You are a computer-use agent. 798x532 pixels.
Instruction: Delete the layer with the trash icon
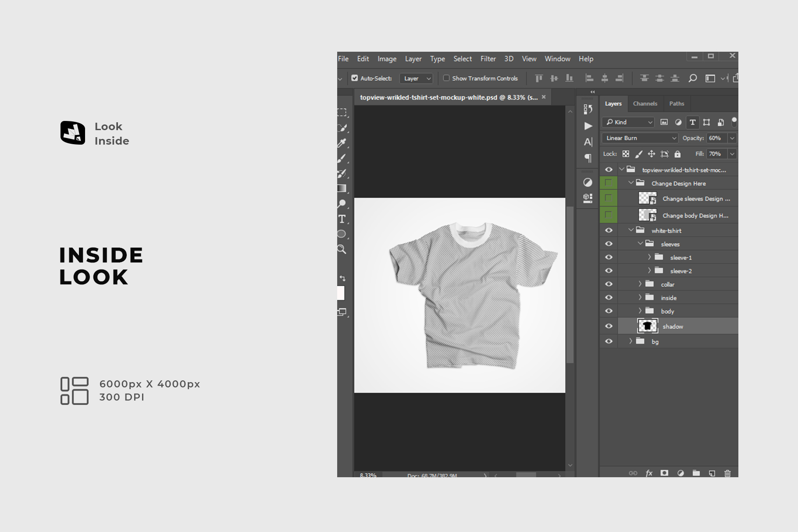click(727, 473)
